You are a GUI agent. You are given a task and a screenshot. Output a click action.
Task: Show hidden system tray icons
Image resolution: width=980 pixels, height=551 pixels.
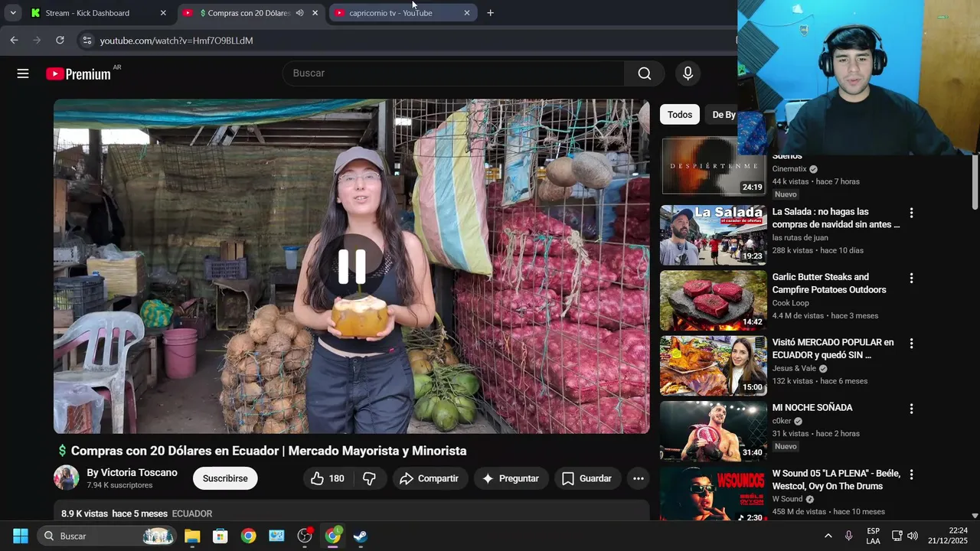click(828, 536)
